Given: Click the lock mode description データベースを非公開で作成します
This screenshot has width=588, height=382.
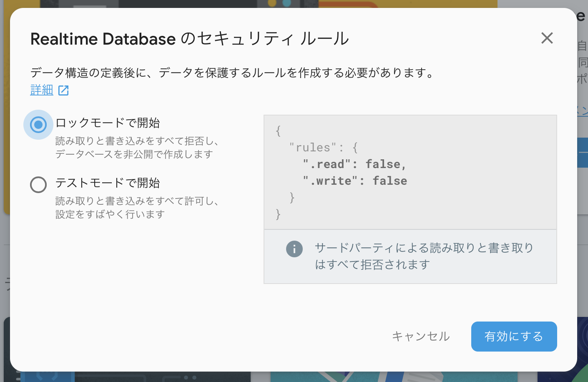Looking at the screenshot, I should click(134, 154).
